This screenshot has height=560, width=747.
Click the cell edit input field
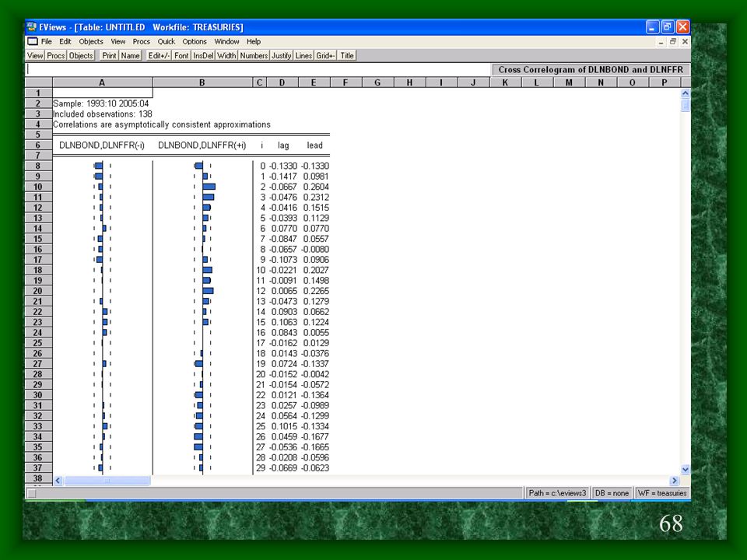pyautogui.click(x=258, y=69)
